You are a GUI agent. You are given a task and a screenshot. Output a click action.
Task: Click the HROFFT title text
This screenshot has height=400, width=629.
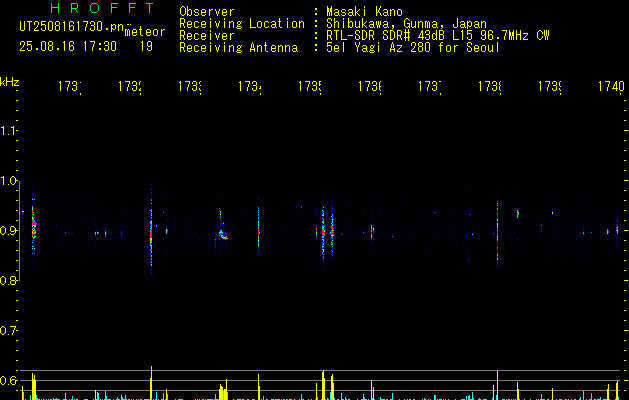[102, 8]
